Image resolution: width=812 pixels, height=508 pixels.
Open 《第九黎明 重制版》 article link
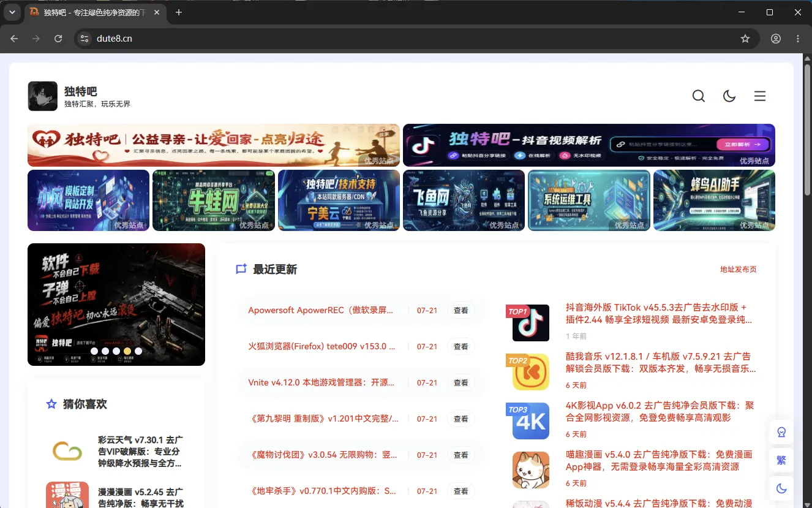click(323, 419)
